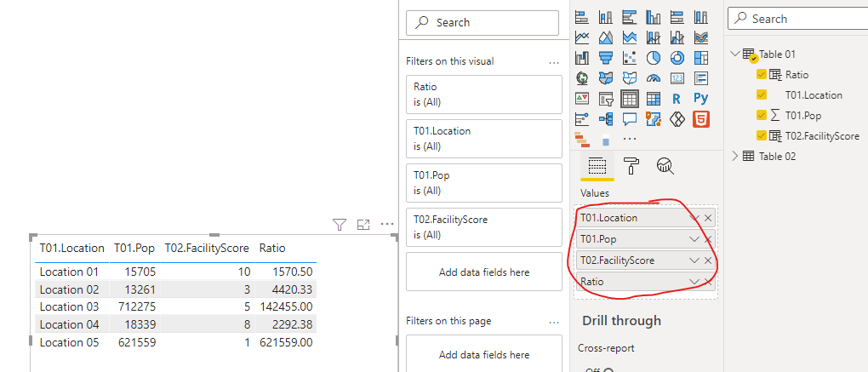Viewport: 868px width, 372px height.
Task: Select the Gauge visualization icon
Action: [654, 78]
